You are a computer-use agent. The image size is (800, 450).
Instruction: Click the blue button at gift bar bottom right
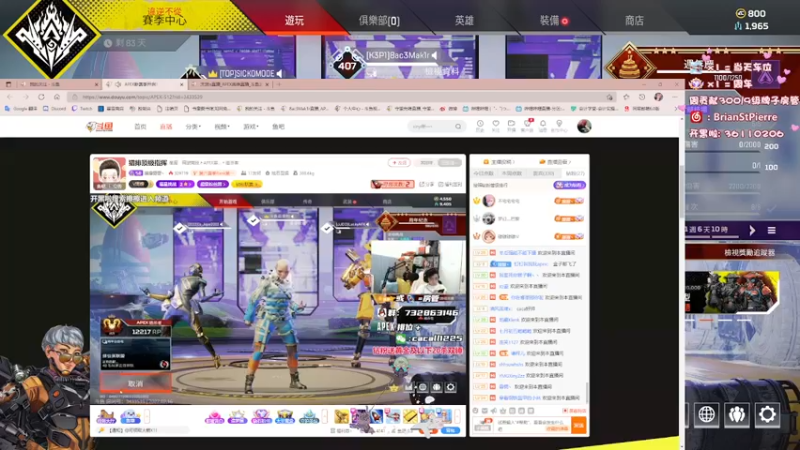pyautogui.click(x=450, y=431)
